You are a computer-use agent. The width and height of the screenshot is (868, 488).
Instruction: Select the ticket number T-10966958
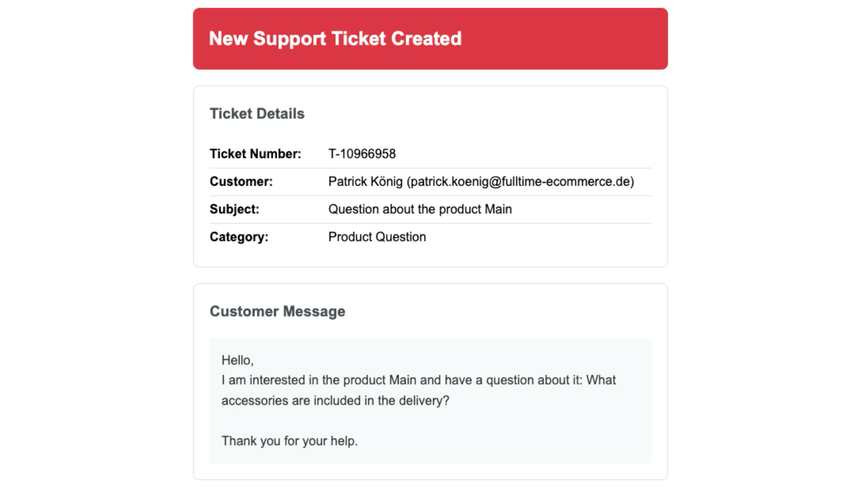(x=362, y=154)
